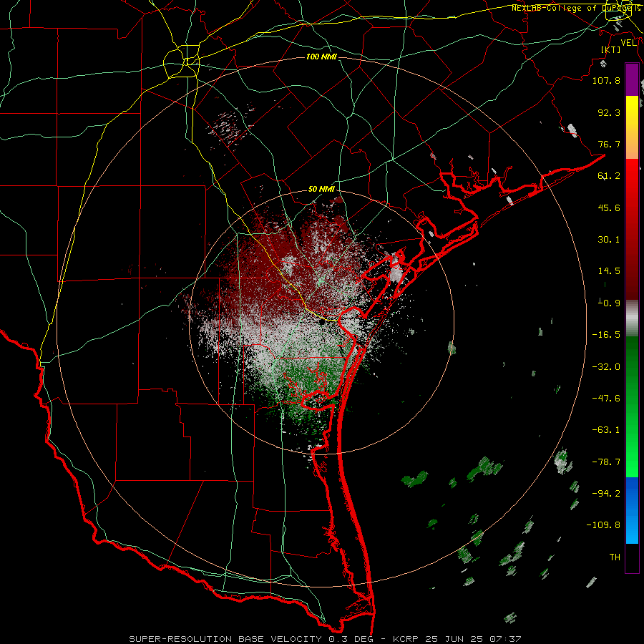Pick the black TH segment of the color bar
The height and width of the screenshot is (644, 644).
[632, 557]
